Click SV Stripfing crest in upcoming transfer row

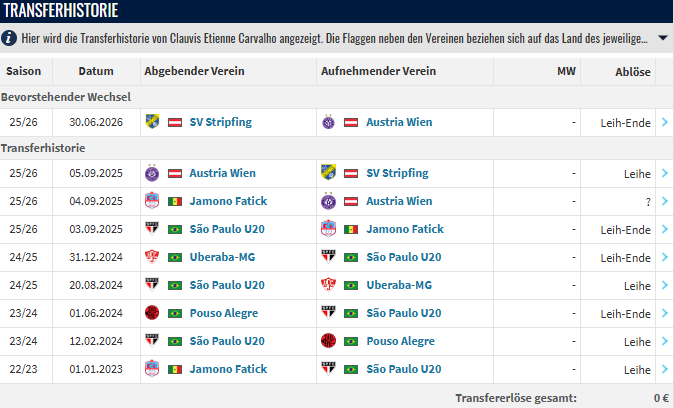[x=152, y=122]
